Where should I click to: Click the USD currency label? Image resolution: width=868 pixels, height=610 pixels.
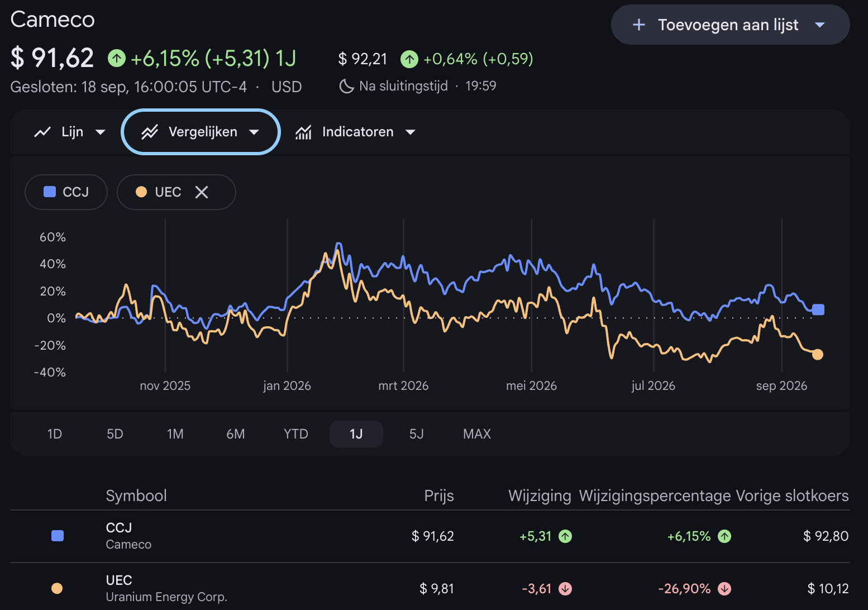tap(287, 87)
